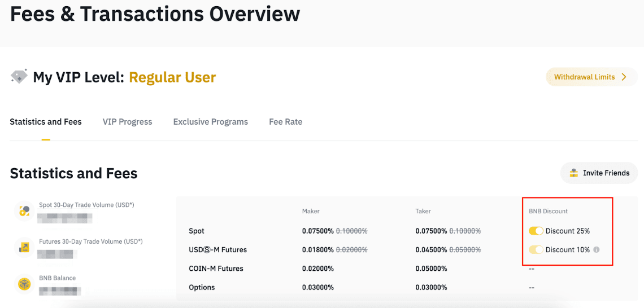Viewport: 644px width, 308px height.
Task: Click the Regular User VIP level text
Action: pos(172,77)
